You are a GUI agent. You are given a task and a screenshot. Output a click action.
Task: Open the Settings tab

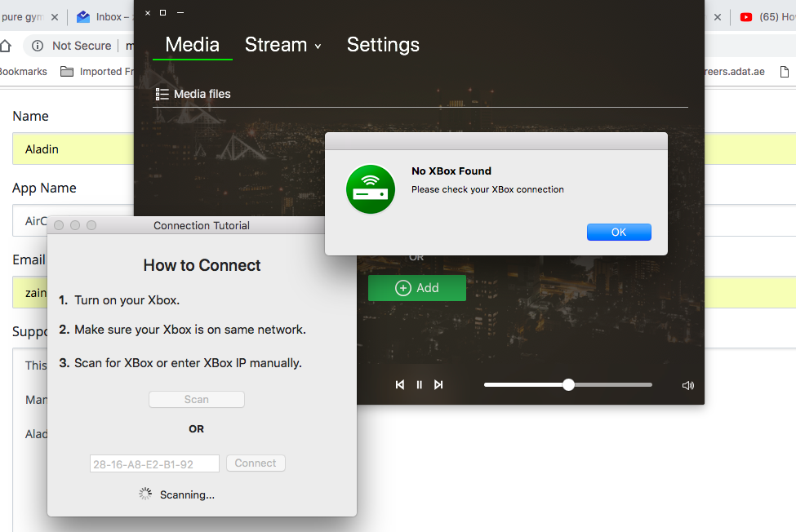tap(383, 45)
